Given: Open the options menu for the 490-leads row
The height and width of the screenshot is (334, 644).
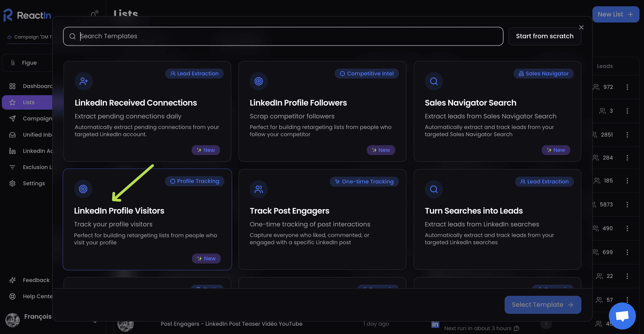Looking at the screenshot, I should (627, 228).
